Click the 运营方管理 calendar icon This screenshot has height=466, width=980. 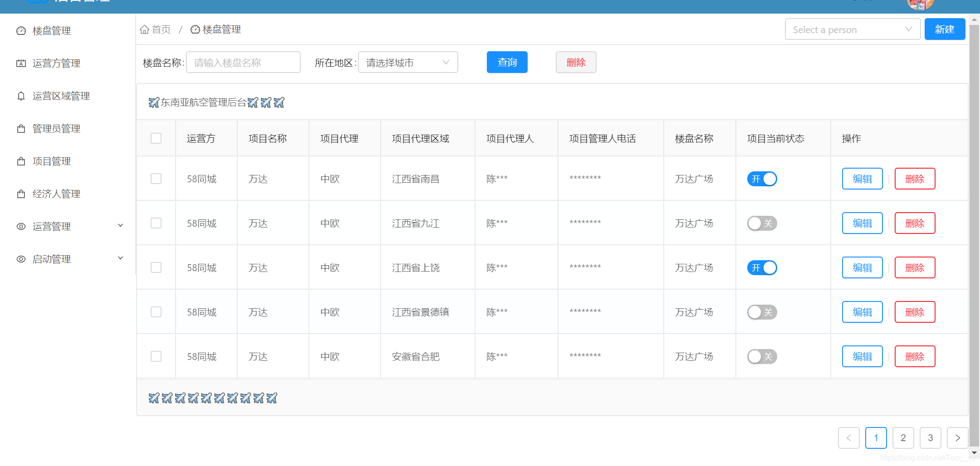(21, 63)
